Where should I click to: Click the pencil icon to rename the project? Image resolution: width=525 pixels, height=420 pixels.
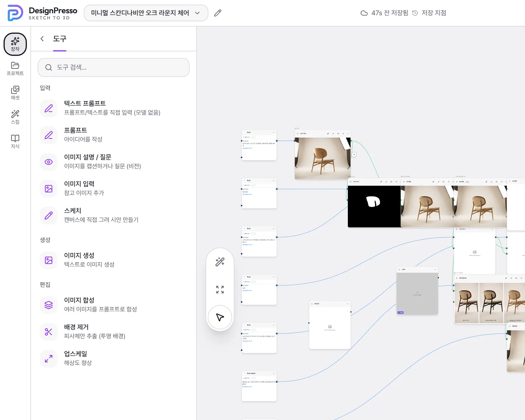tap(218, 13)
